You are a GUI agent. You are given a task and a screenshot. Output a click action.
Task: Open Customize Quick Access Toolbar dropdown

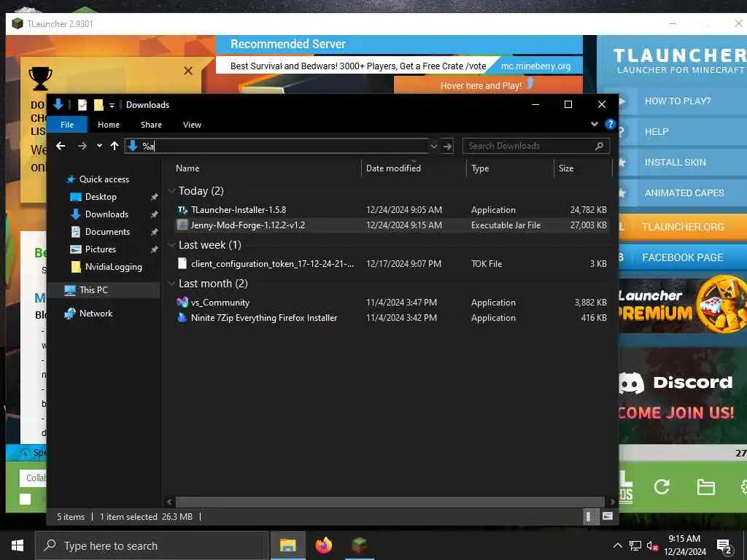point(112,105)
